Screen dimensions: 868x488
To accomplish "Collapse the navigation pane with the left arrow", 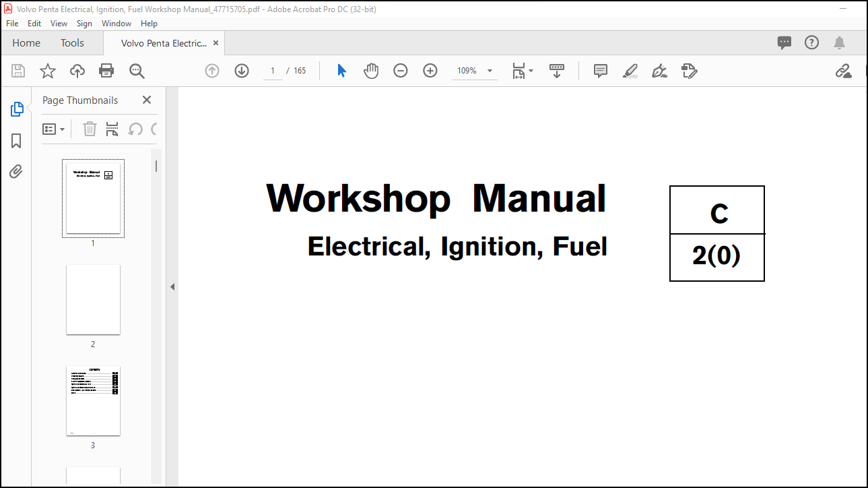I will coord(172,286).
